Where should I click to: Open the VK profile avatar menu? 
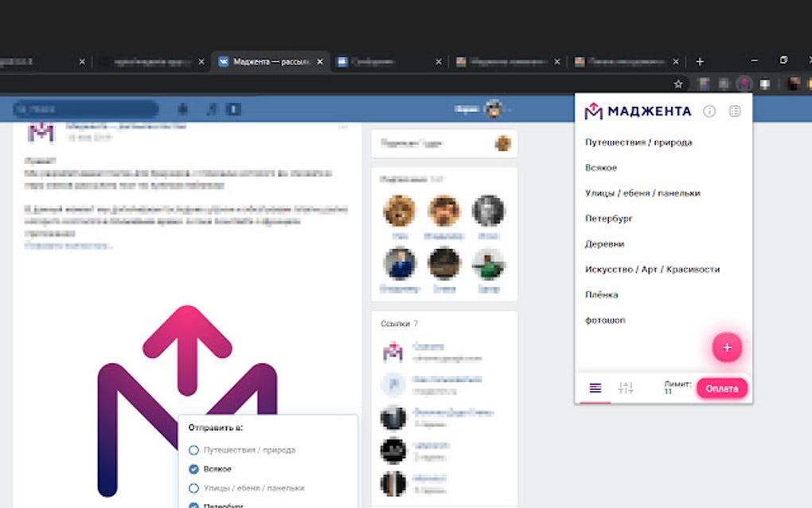click(x=494, y=109)
